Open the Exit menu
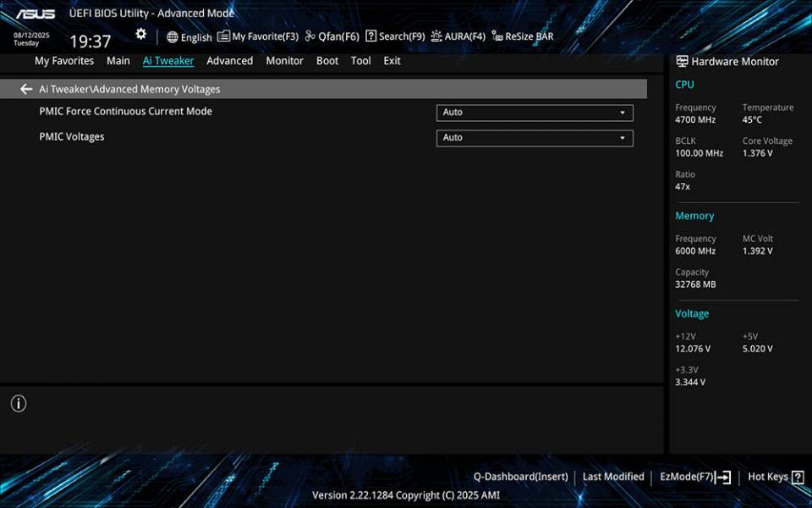Screen dimensions: 812x508 click(392, 60)
